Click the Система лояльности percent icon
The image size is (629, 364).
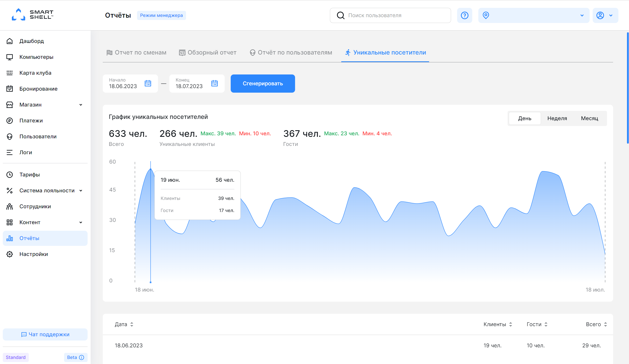[10, 191]
